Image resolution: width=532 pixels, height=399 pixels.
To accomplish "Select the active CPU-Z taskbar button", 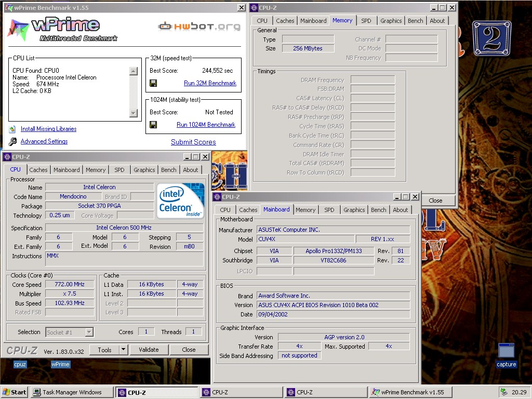I will pyautogui.click(x=156, y=392).
